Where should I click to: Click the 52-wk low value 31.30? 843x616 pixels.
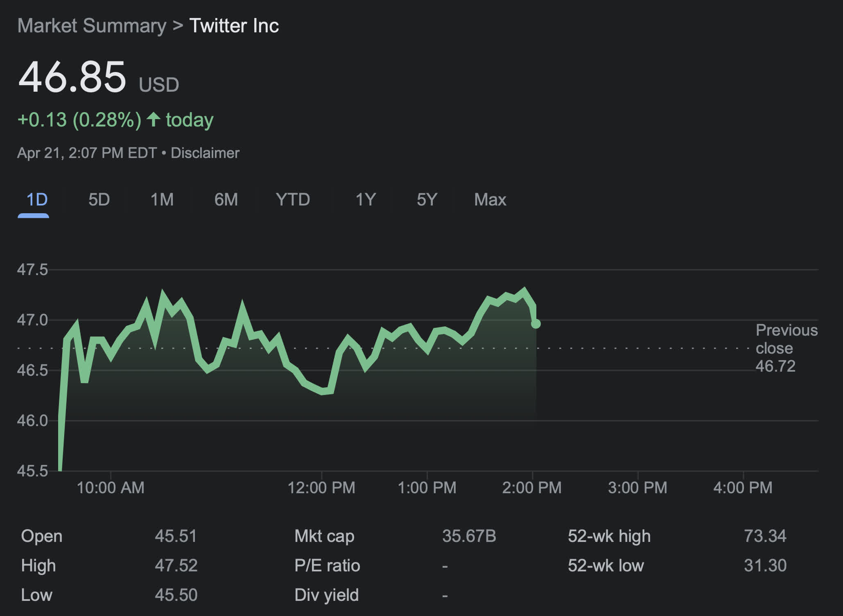(x=765, y=566)
